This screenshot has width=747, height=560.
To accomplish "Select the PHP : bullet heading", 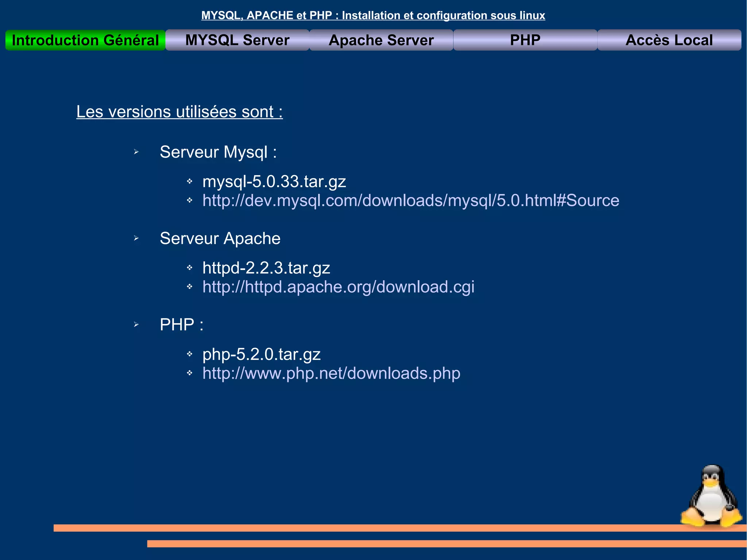I will pos(182,325).
